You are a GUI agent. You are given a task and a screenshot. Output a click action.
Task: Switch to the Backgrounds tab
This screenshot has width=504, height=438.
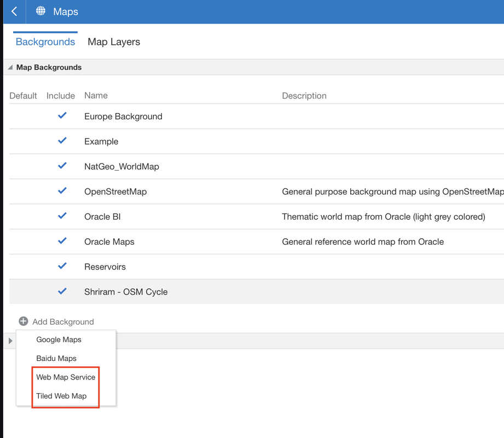click(x=45, y=42)
